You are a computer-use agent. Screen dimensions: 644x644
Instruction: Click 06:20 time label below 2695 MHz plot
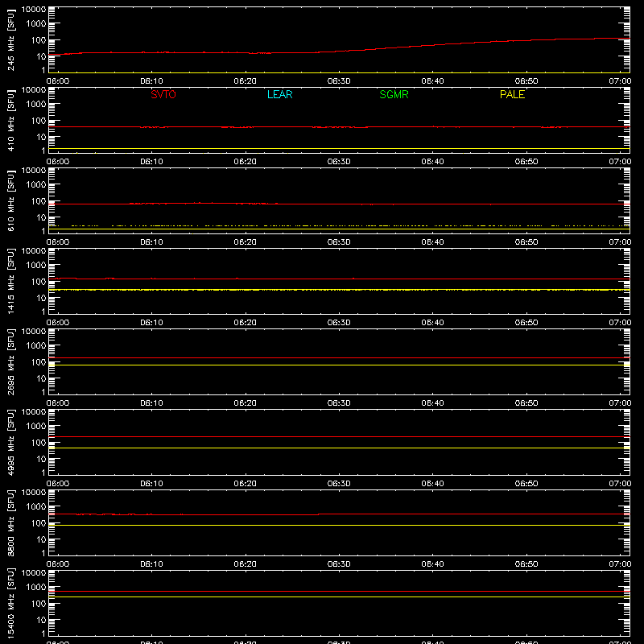tap(246, 403)
